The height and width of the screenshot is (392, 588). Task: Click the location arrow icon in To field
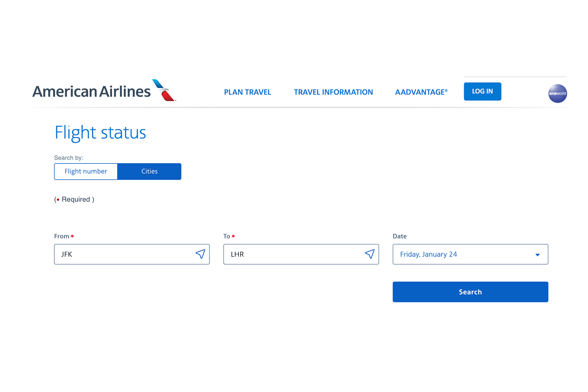(370, 254)
